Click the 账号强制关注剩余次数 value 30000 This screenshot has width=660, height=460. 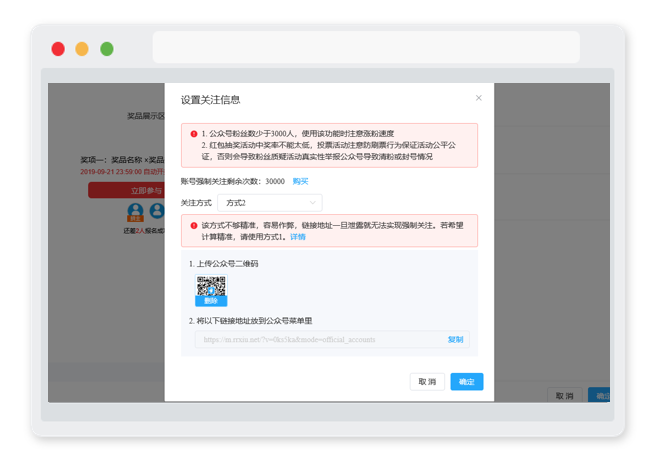coord(275,181)
